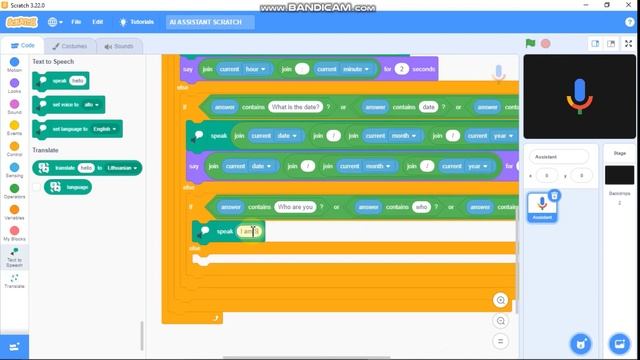This screenshot has width=640, height=360.
Task: Click the 'Who are you' text field
Action: [295, 207]
